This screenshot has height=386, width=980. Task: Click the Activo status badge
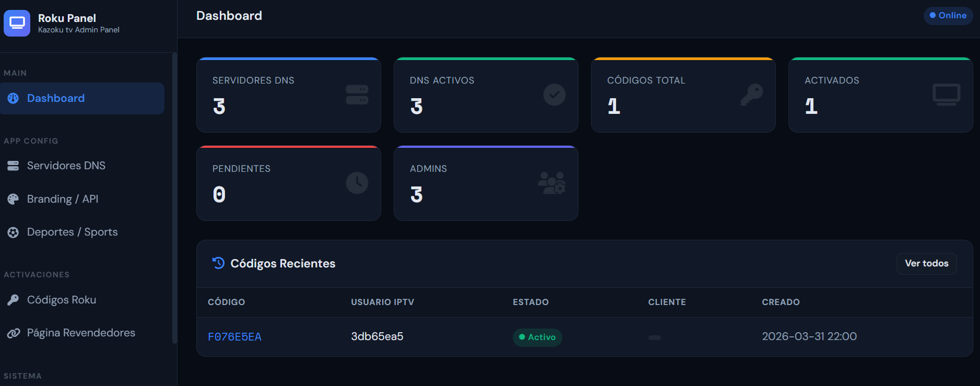(537, 337)
